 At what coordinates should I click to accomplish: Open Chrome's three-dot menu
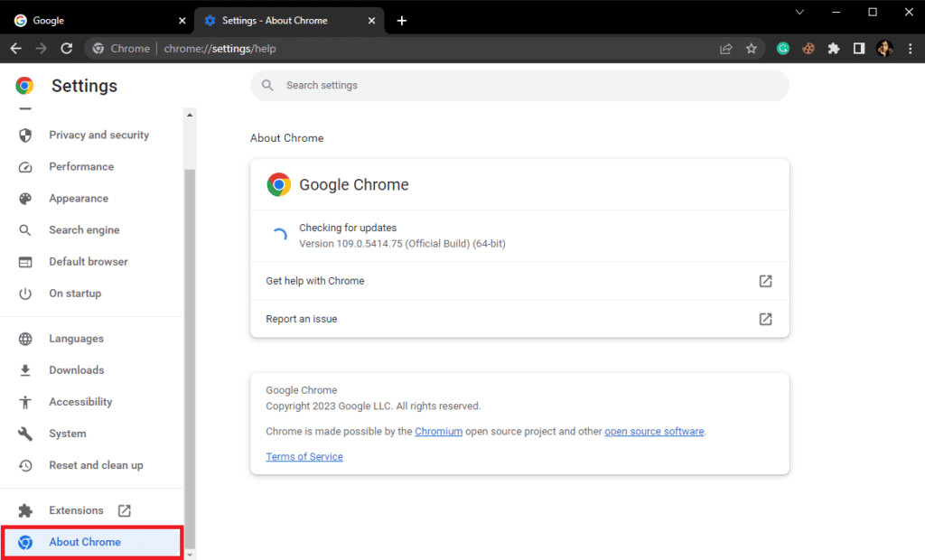pyautogui.click(x=911, y=48)
